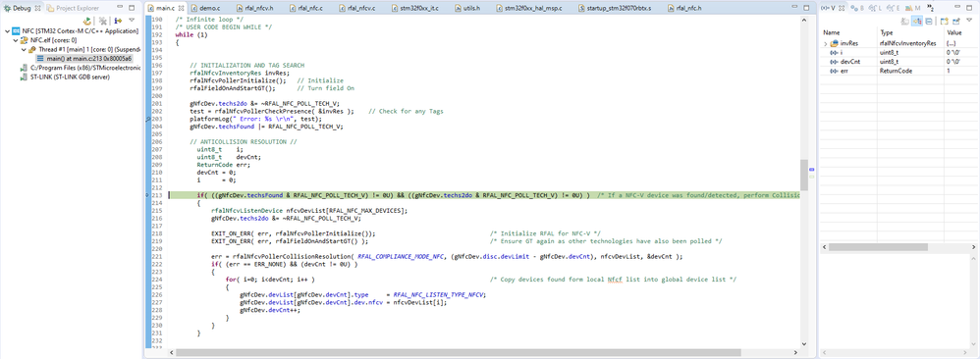Select the err variable row
This screenshot has width=980, height=359.
click(x=898, y=72)
